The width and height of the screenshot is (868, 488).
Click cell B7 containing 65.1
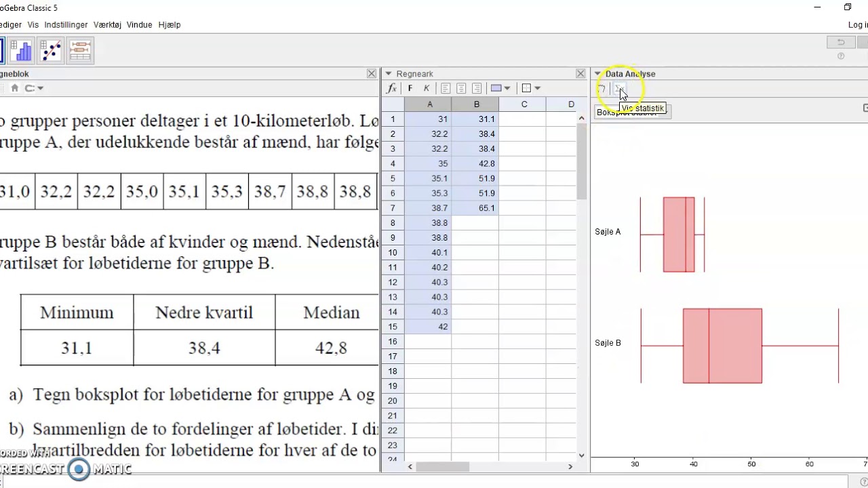[475, 208]
